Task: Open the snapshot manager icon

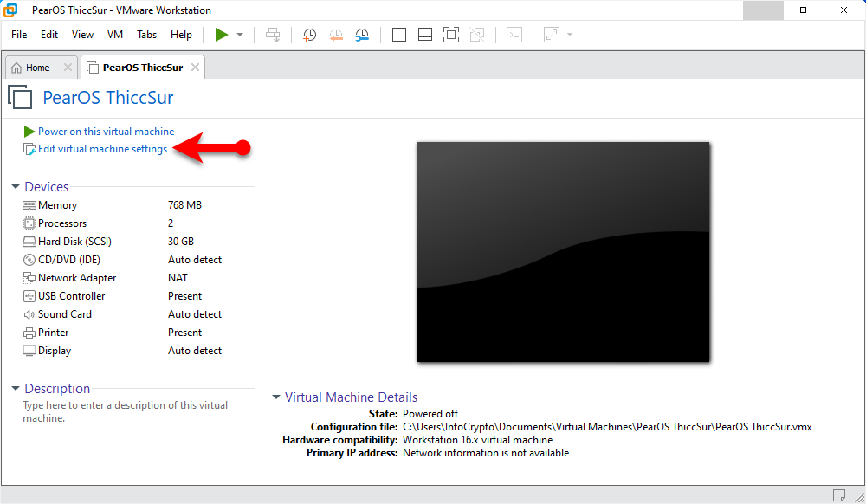Action: pos(362,35)
